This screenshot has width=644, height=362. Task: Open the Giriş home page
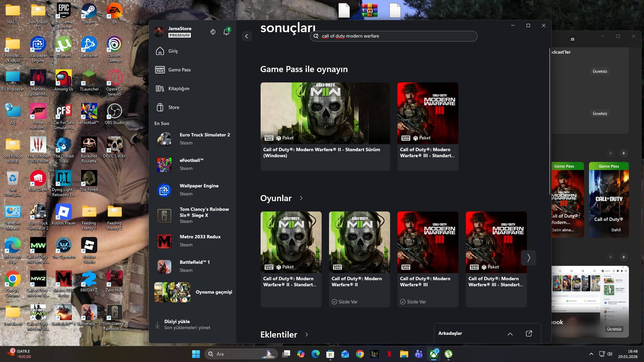[x=193, y=51]
